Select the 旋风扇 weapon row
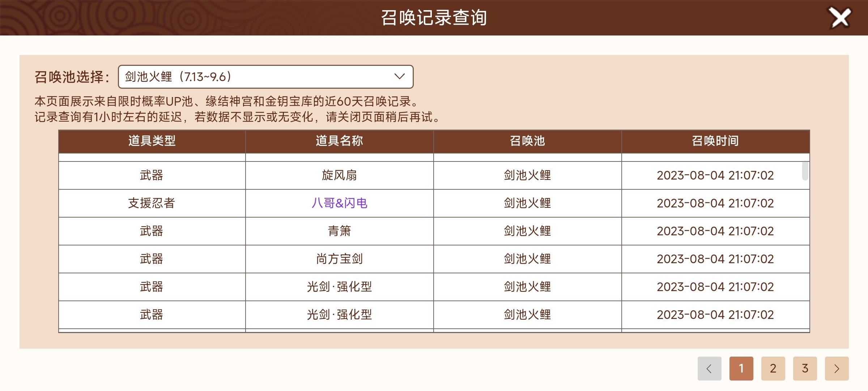 tap(339, 176)
